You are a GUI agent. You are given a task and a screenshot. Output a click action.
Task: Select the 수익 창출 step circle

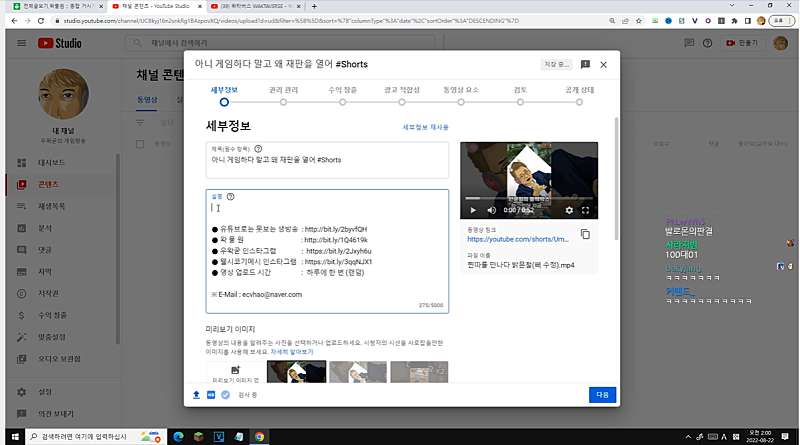pos(342,101)
